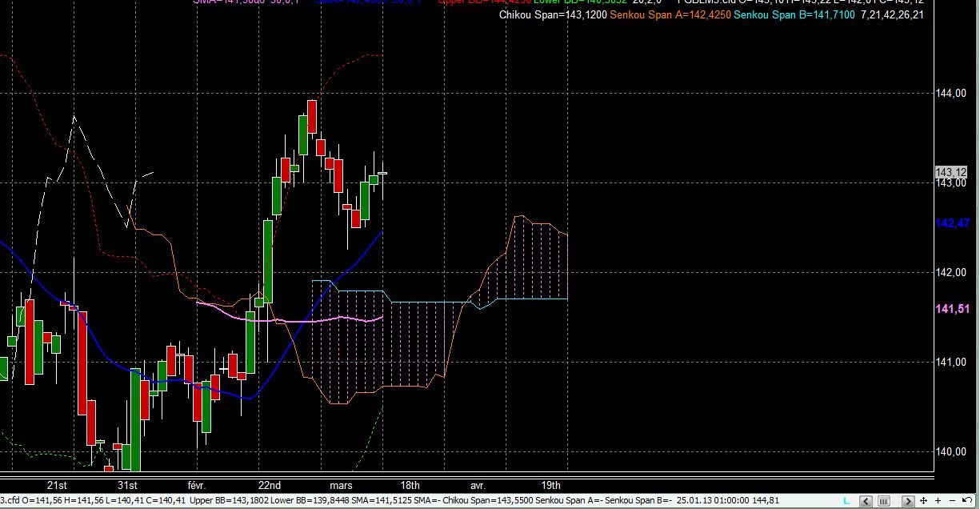Click the O=141,56 open value in status bar
This screenshot has height=509, width=980.
point(41,501)
